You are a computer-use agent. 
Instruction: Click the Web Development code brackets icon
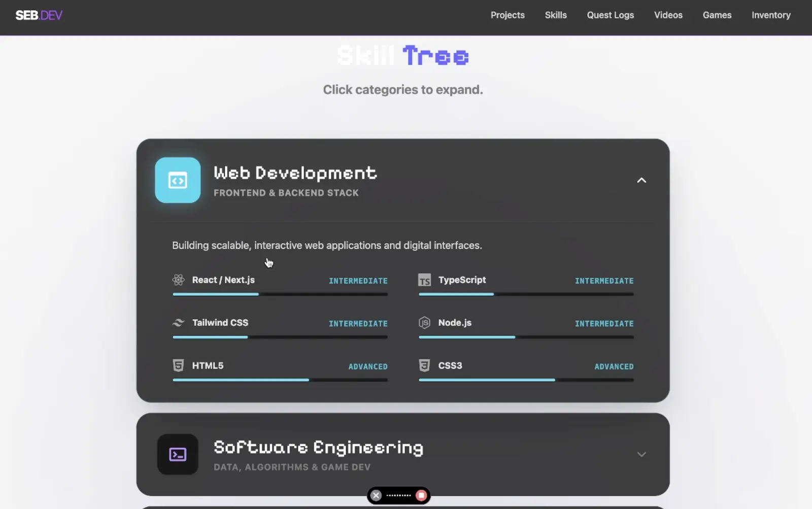pyautogui.click(x=178, y=180)
